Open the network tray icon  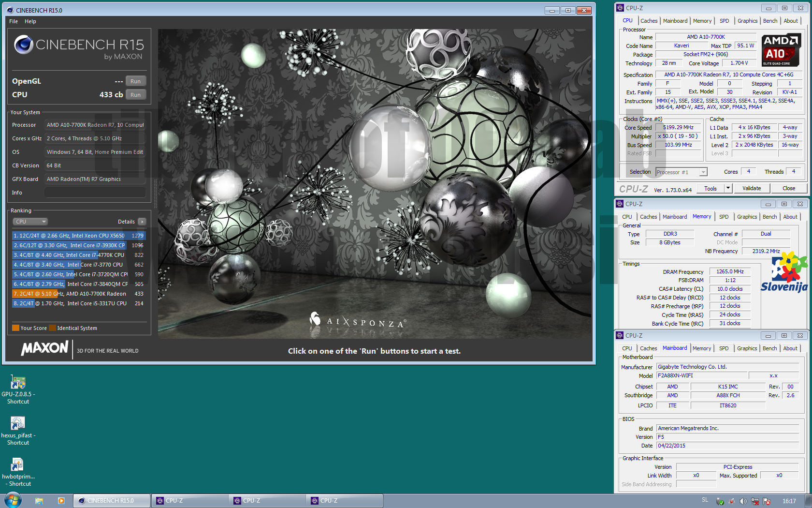(755, 501)
